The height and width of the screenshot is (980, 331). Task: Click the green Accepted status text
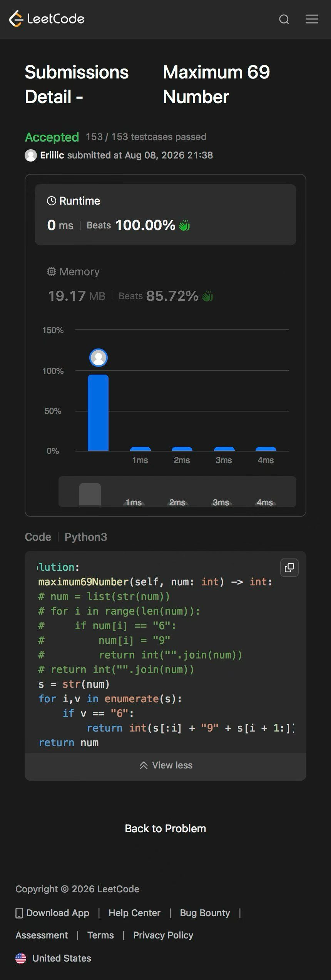[x=52, y=137]
